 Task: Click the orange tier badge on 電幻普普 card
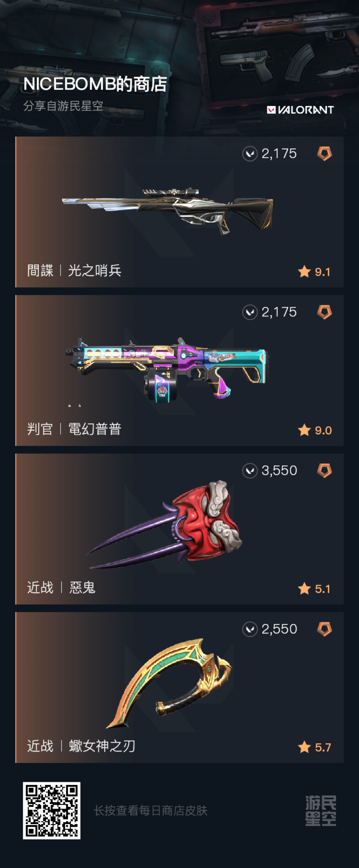coord(325,312)
